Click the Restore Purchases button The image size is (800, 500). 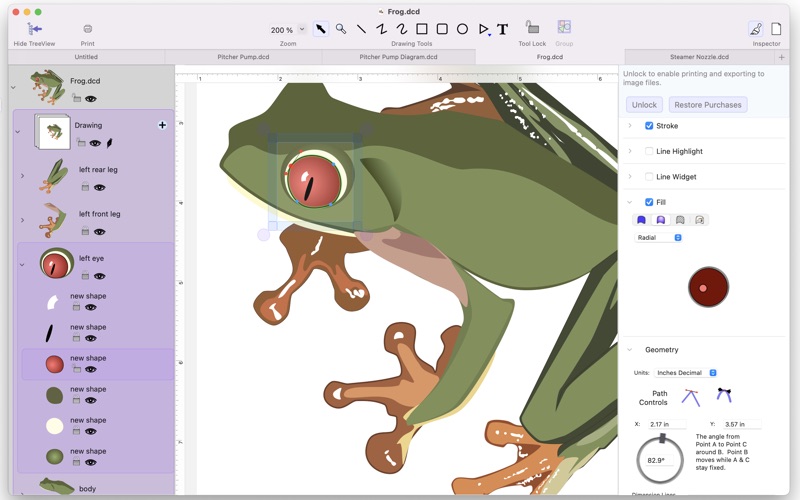point(708,105)
